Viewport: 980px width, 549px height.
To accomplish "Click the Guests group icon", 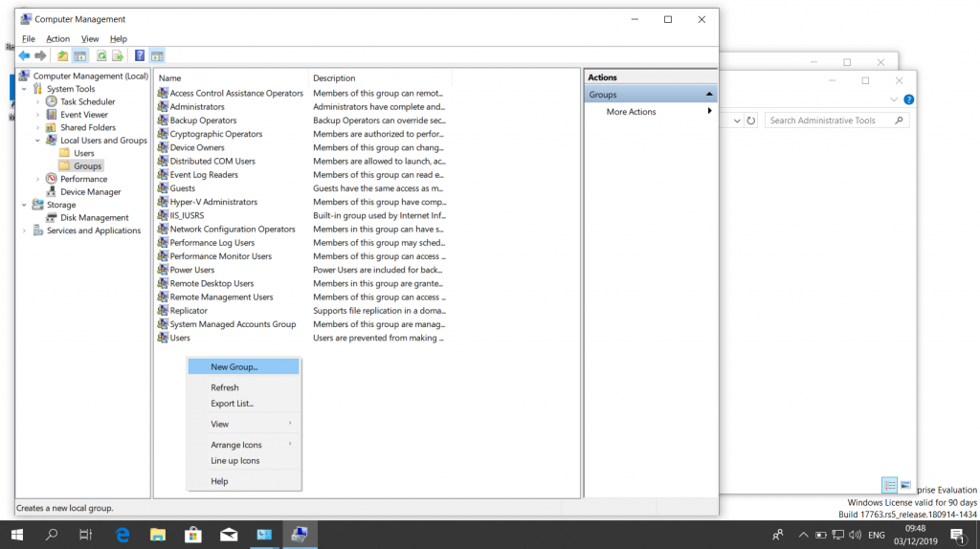I will click(163, 188).
